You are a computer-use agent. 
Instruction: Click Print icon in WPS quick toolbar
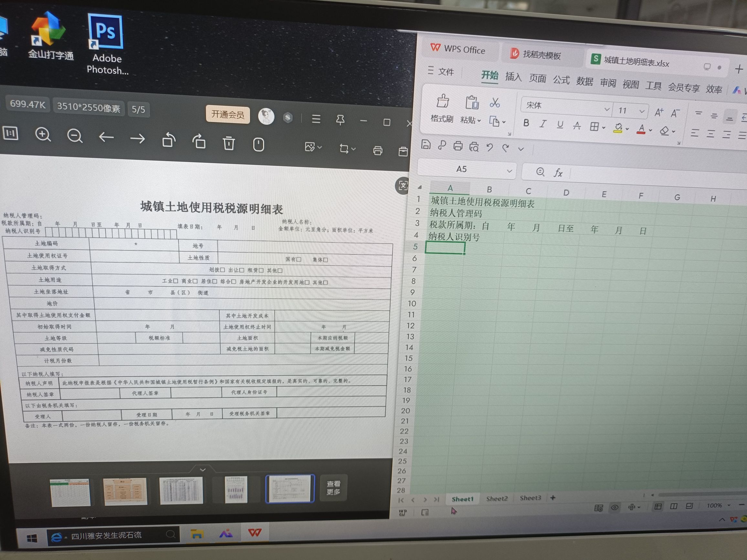coord(458,146)
